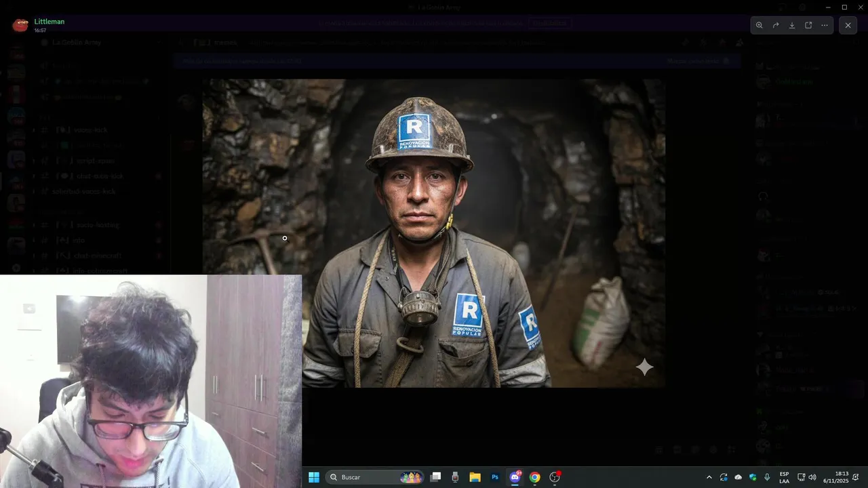
Task: Open Photoshop from the taskbar
Action: click(495, 477)
